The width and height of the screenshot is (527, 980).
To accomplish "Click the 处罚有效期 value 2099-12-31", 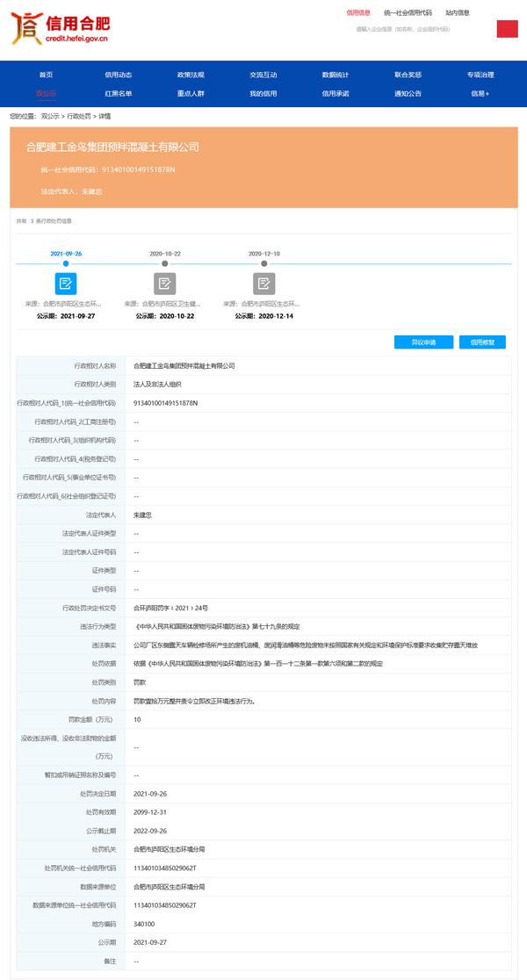I will (150, 812).
